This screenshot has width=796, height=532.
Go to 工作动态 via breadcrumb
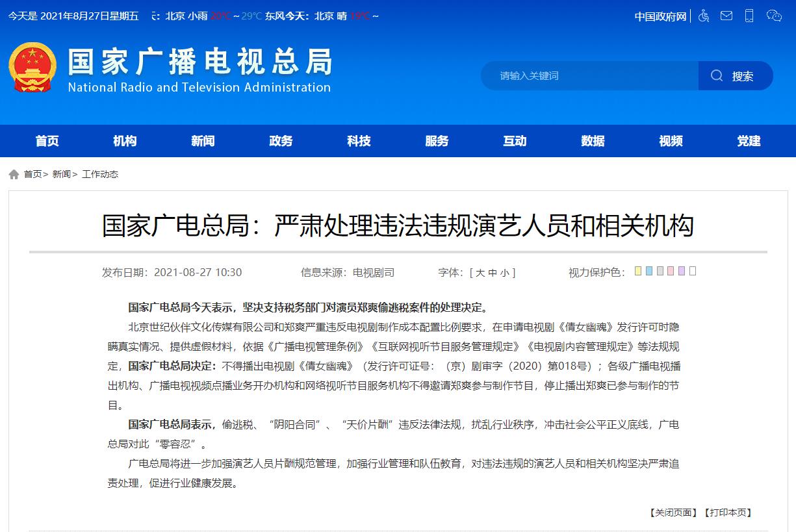click(x=100, y=174)
